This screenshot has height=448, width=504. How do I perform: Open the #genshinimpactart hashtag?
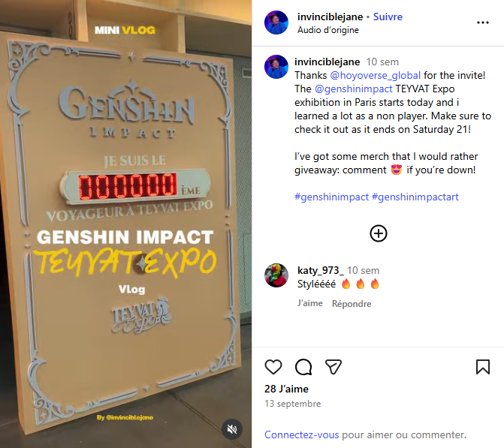(415, 197)
